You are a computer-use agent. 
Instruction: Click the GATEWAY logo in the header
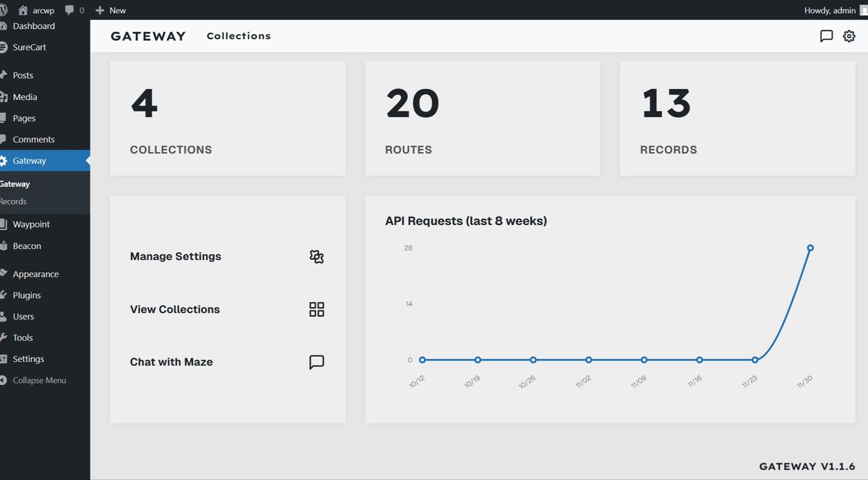[x=148, y=35]
